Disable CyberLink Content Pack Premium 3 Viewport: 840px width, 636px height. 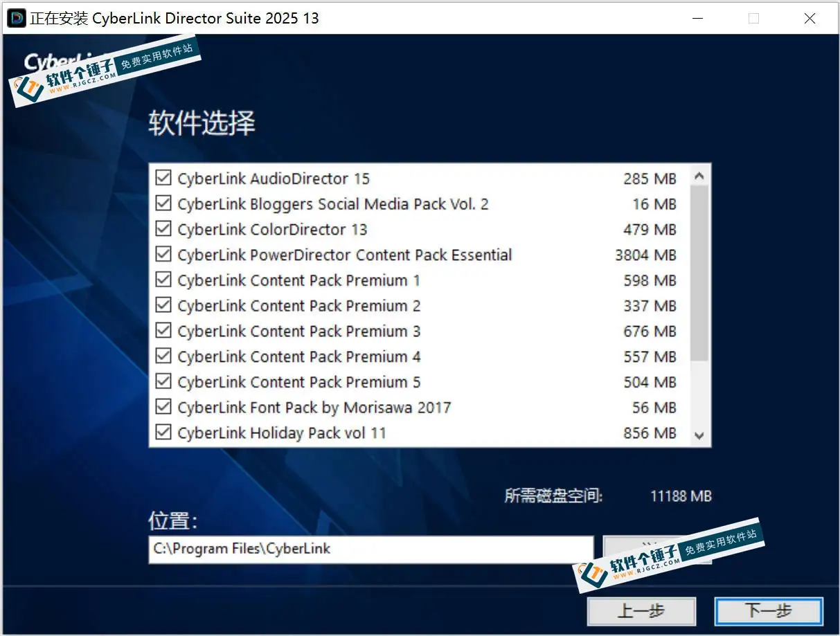point(163,330)
